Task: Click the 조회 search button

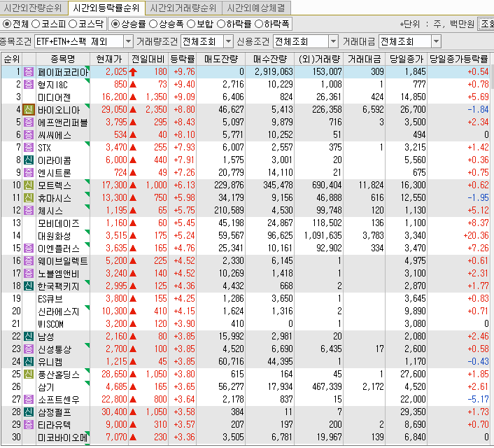Action: point(486,24)
